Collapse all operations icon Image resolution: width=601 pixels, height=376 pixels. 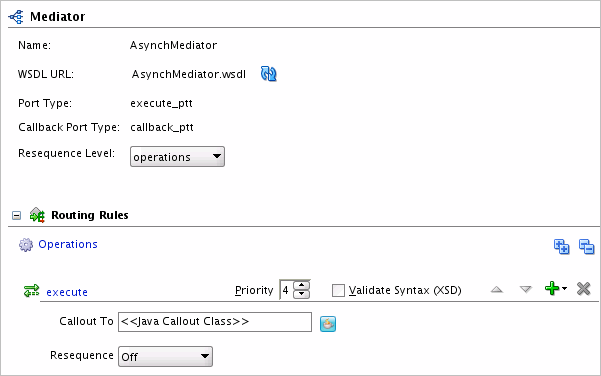tap(586, 246)
